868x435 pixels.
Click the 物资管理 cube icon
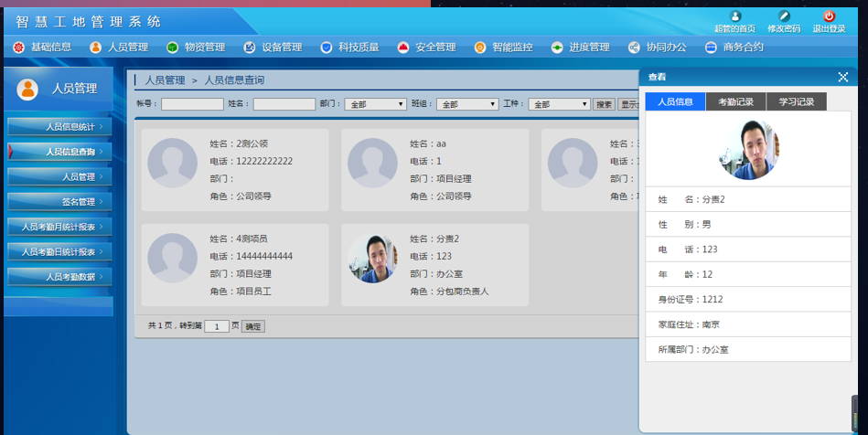tap(173, 48)
